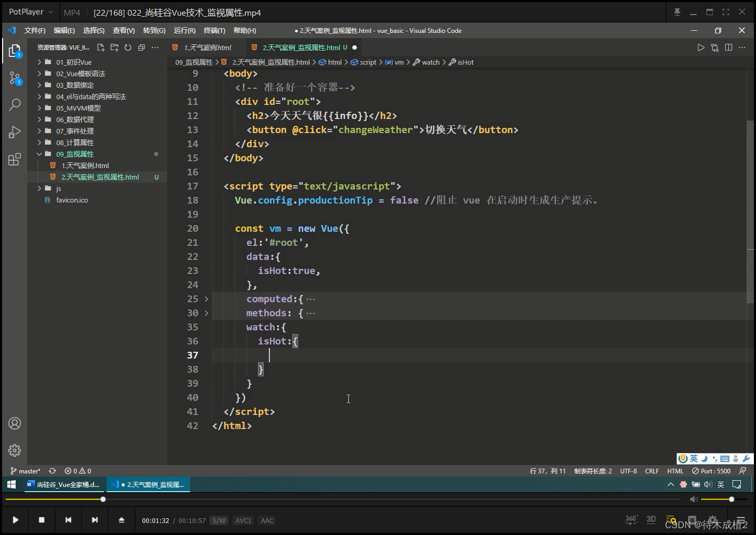Toggle Live Server Port: 5500
Image resolution: width=756 pixels, height=535 pixels.
pyautogui.click(x=711, y=471)
